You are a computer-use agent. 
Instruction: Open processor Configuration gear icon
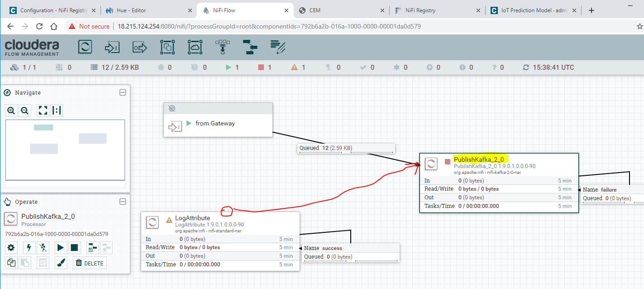(x=11, y=248)
